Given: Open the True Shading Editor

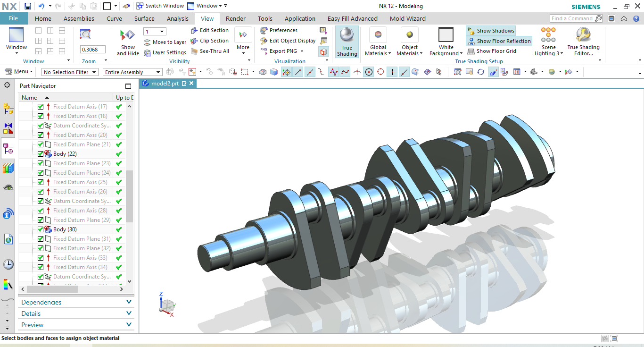Looking at the screenshot, I should 583,42.
